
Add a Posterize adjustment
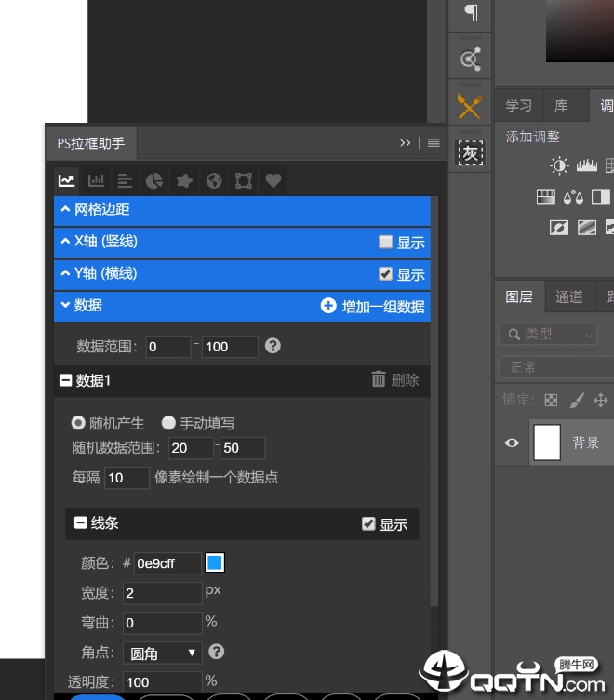tap(587, 228)
